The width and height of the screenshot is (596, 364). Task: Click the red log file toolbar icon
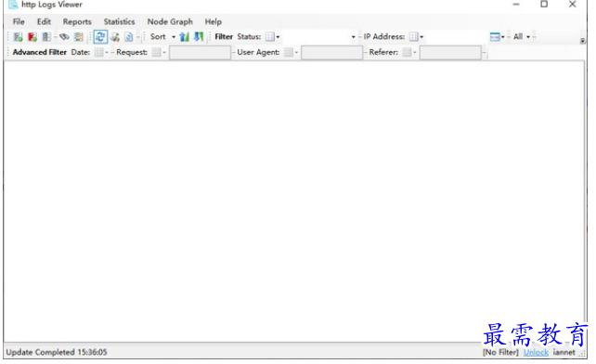click(x=32, y=37)
